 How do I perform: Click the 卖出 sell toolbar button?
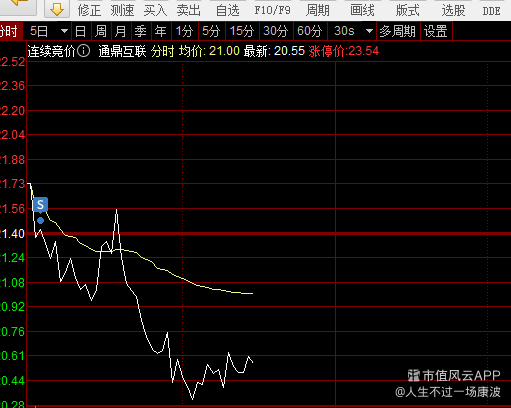click(x=188, y=10)
